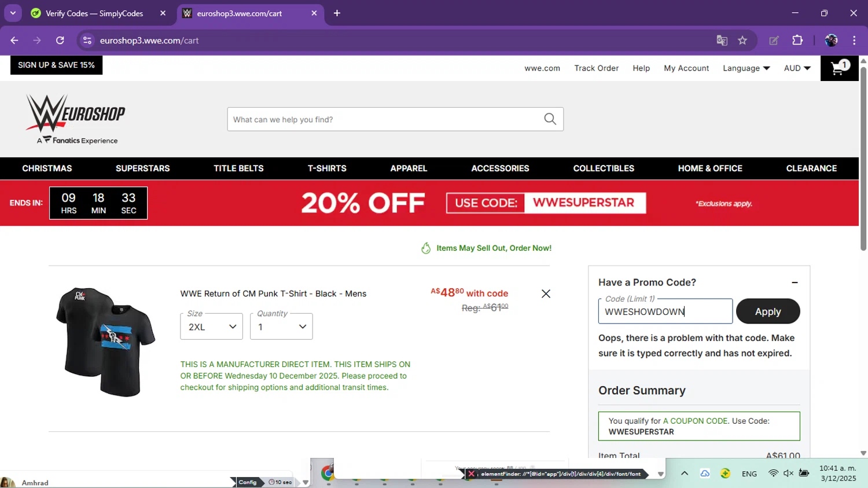Click the A COUPON CODE link
The width and height of the screenshot is (868, 488).
coord(695,421)
